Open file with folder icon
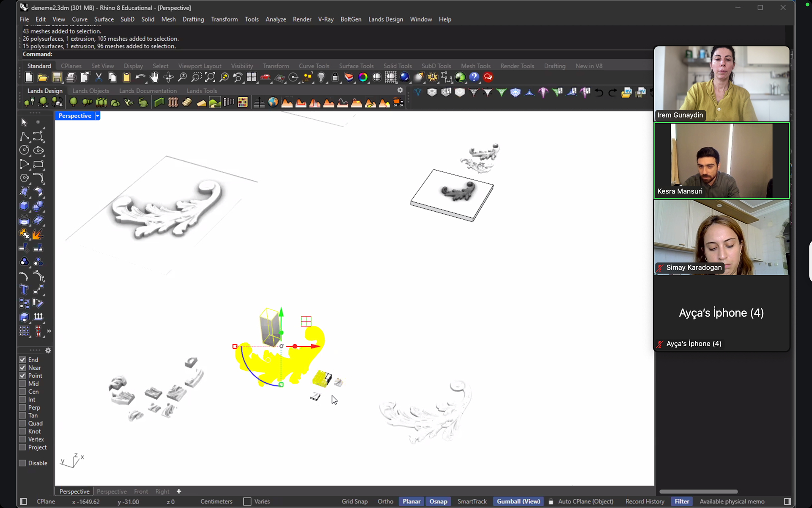 click(43, 77)
